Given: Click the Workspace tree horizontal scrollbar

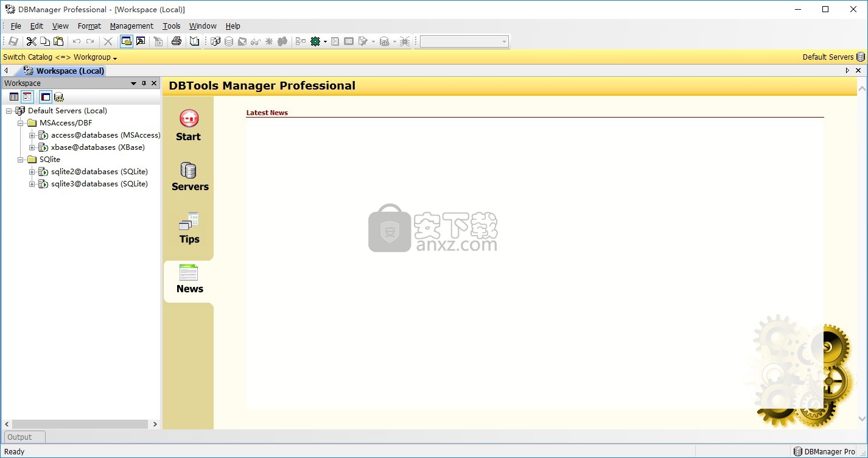Looking at the screenshot, I should click(80, 424).
